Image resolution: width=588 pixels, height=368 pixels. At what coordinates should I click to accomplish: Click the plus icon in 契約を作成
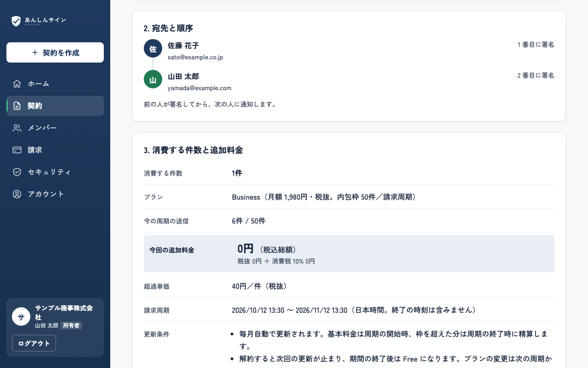point(35,53)
